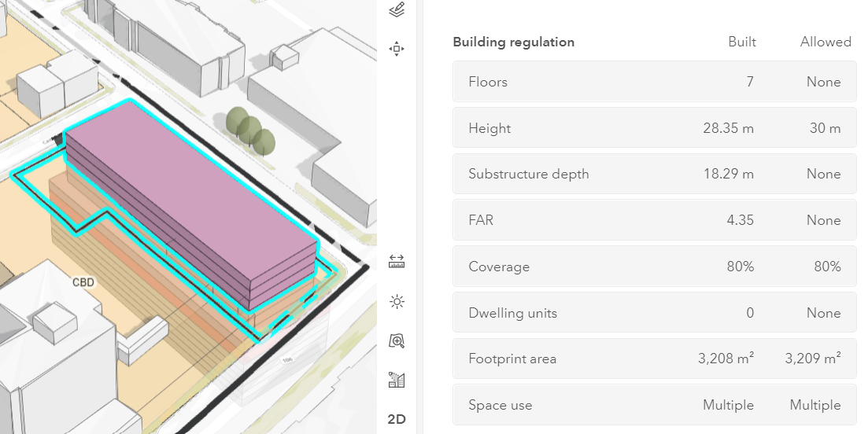This screenshot has height=434, width=868.
Task: Click the Built column header
Action: [742, 42]
